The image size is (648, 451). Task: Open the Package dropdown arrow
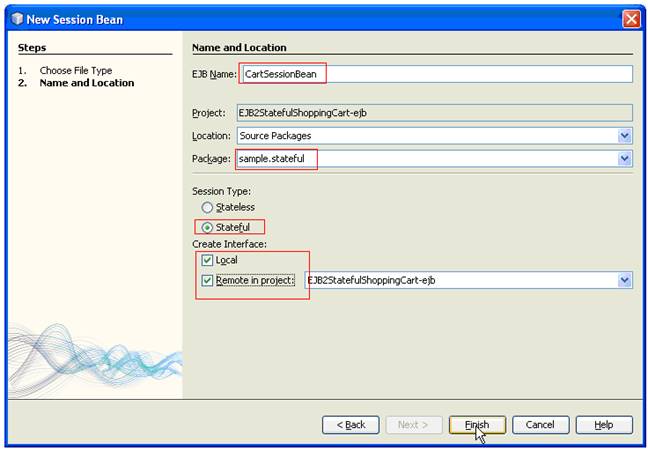[624, 158]
